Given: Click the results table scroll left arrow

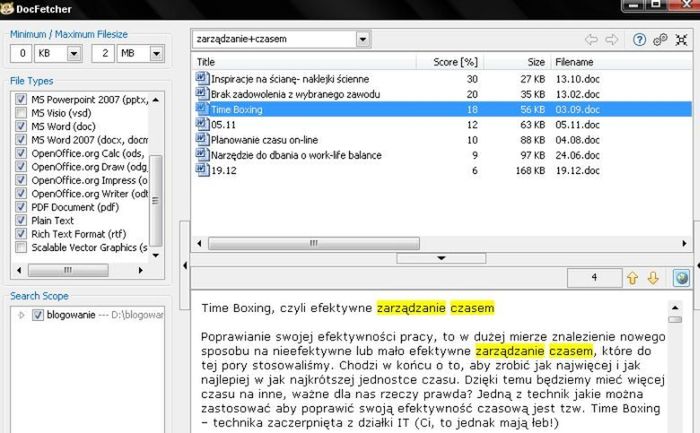Looking at the screenshot, I should point(199,243).
